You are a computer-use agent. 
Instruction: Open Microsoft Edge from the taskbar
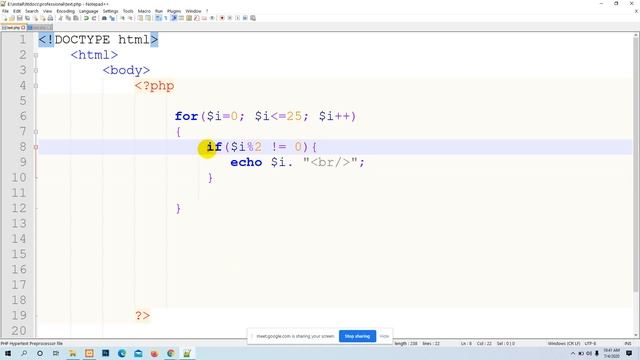tap(122, 353)
